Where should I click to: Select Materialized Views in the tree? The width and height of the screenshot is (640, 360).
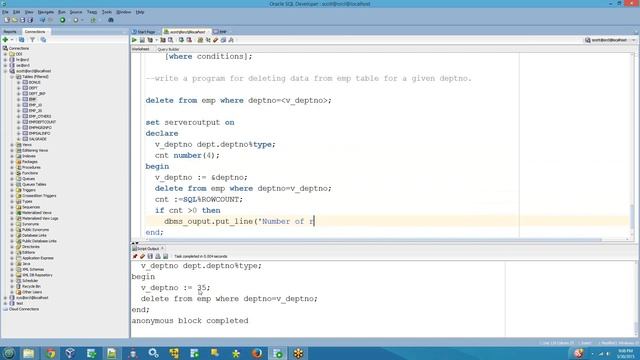pos(37,213)
